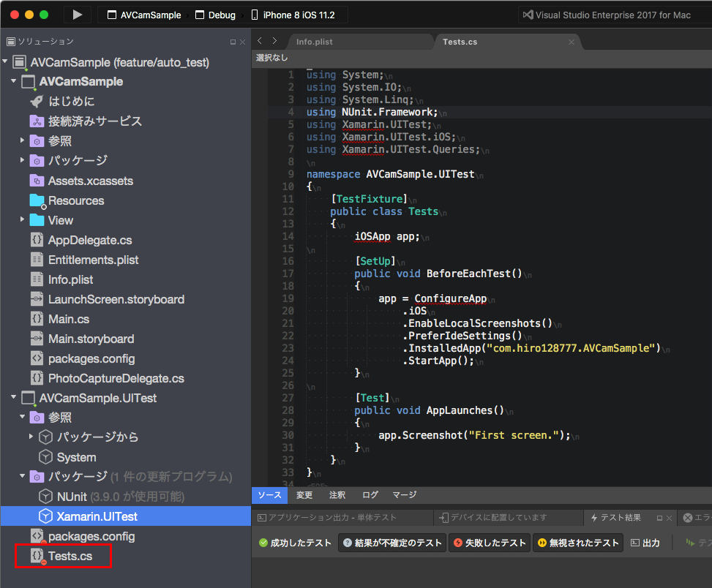Select the Assets.xcassets folder icon

(37, 181)
